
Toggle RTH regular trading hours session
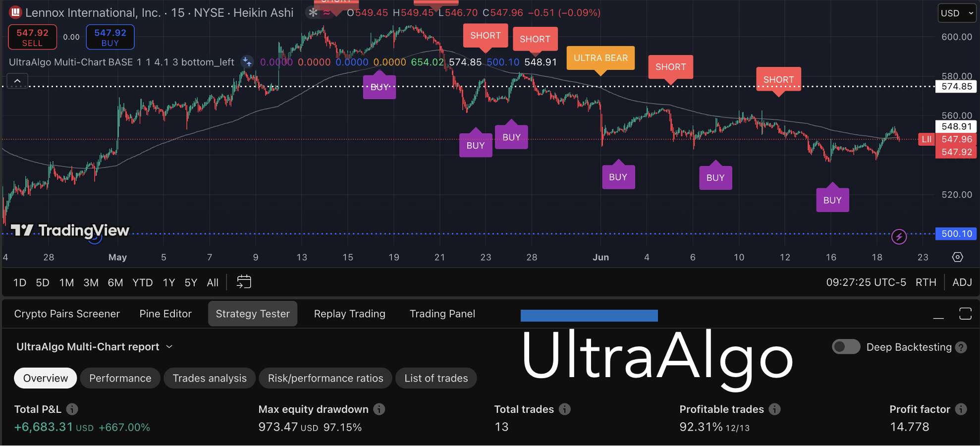pyautogui.click(x=926, y=282)
